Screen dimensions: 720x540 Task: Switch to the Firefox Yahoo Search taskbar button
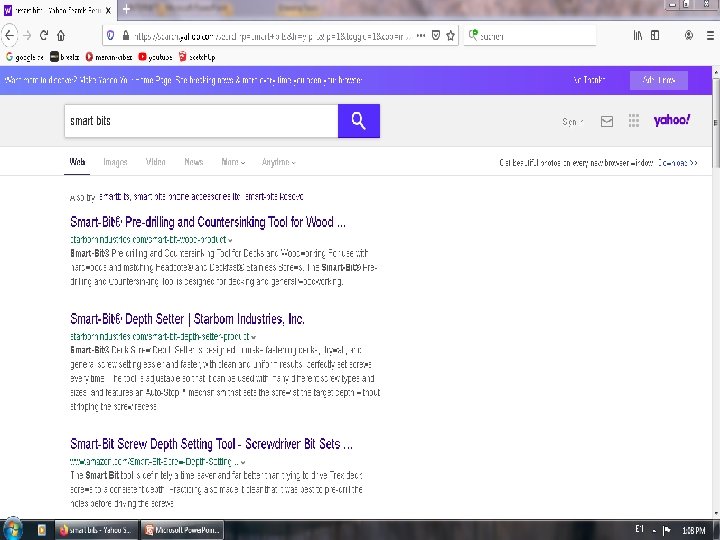[x=96, y=530]
